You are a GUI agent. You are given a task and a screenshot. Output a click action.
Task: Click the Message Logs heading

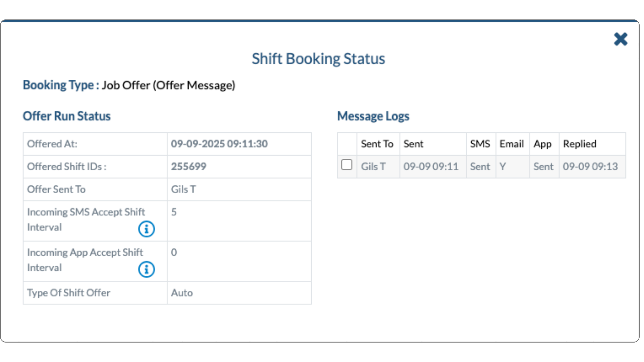[373, 116]
